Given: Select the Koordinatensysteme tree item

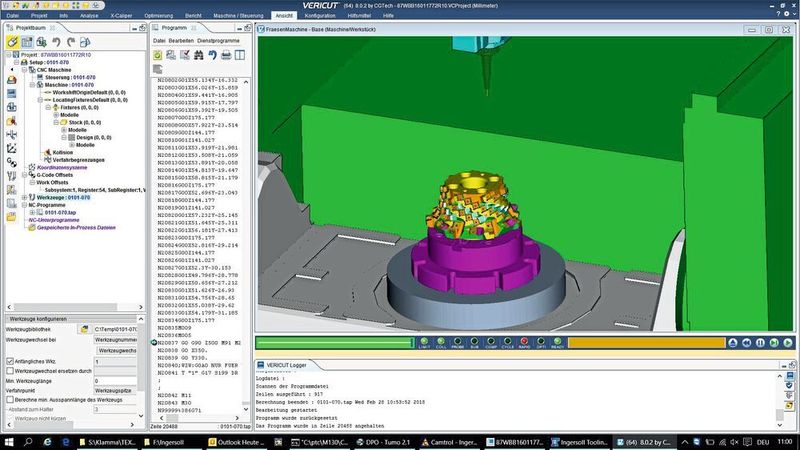Looking at the screenshot, I should point(62,167).
